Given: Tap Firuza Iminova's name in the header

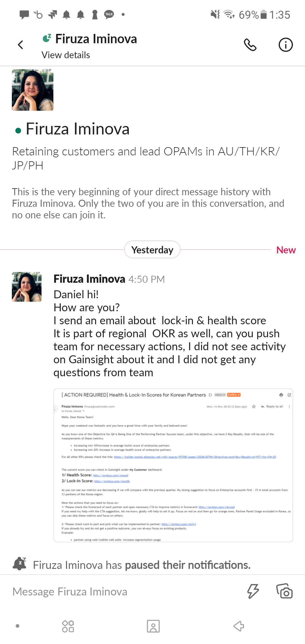Looking at the screenshot, I should [96, 39].
